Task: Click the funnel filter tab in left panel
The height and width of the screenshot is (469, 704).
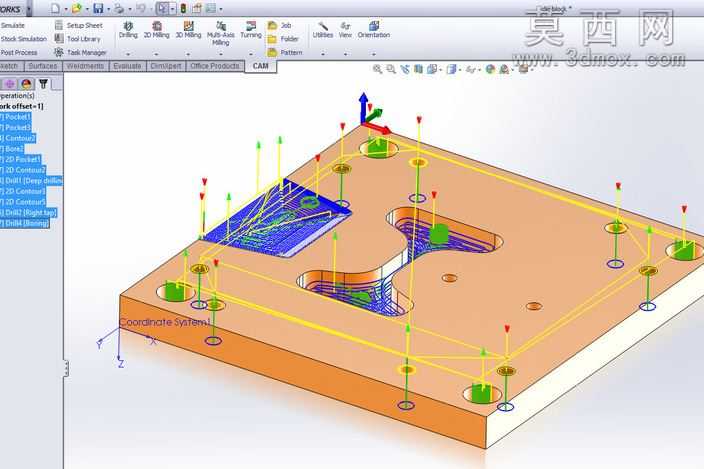Action: [43, 83]
